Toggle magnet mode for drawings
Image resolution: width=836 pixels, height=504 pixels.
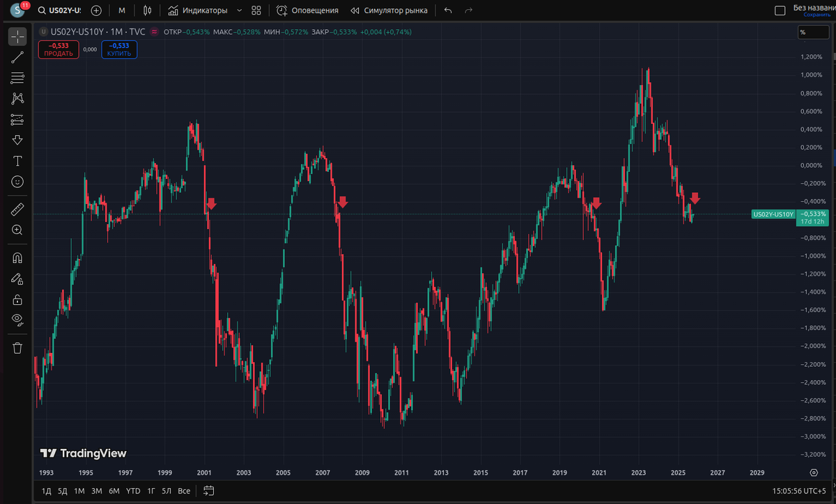[17, 258]
